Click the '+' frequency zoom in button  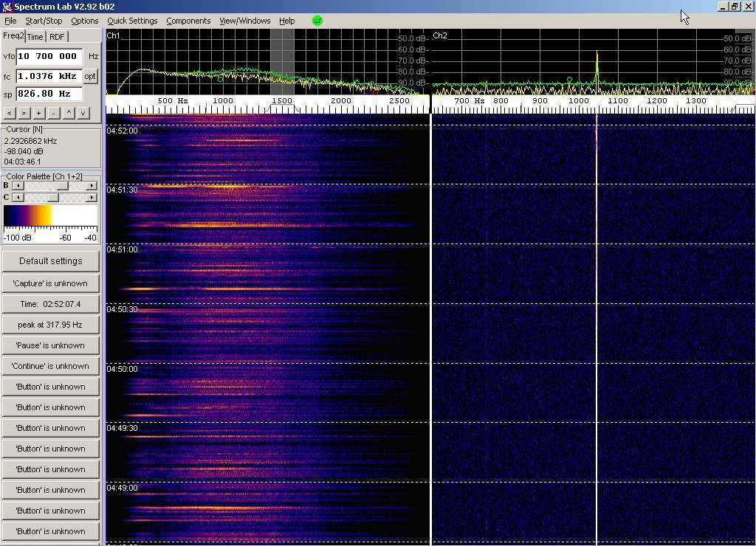click(x=38, y=113)
